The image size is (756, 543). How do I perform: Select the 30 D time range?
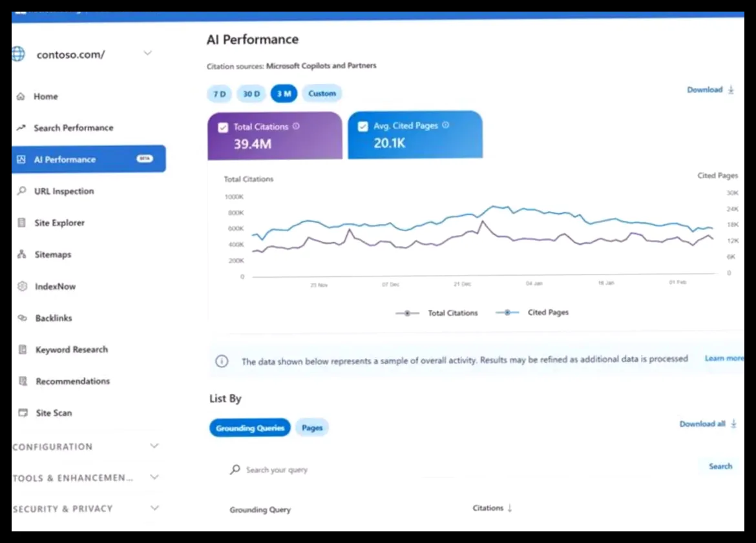click(251, 94)
